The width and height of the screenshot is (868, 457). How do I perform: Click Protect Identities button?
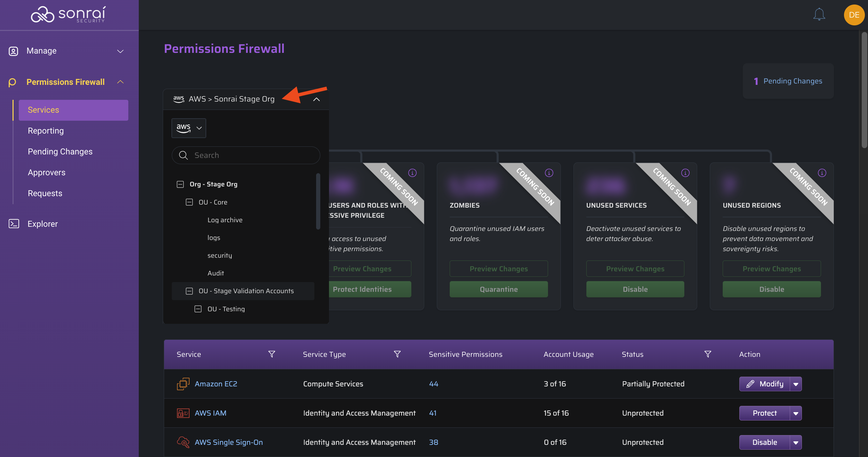pos(370,289)
